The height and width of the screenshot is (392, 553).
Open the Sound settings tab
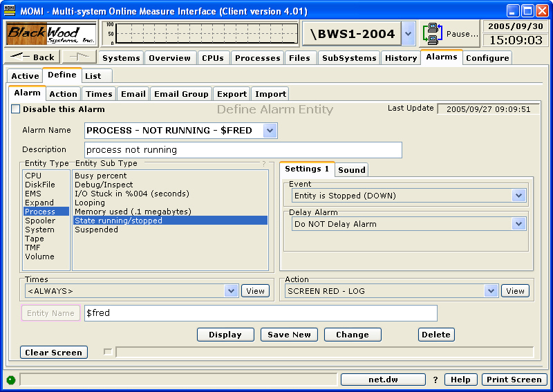click(352, 170)
